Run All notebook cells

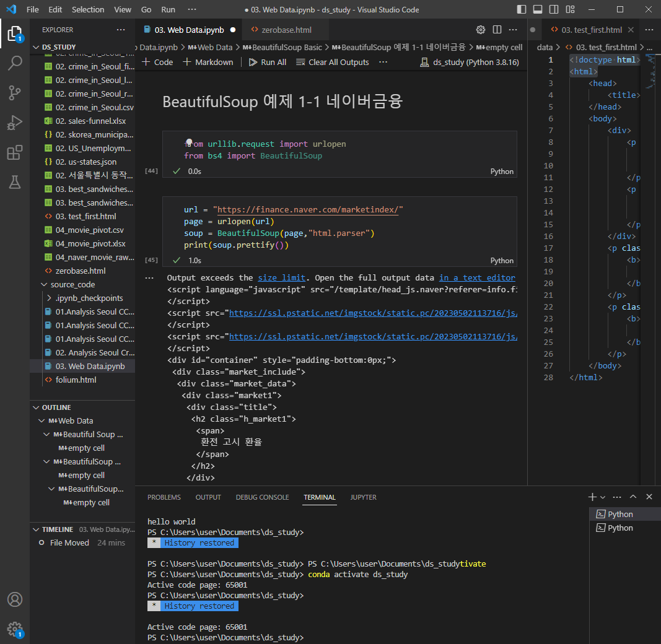pyautogui.click(x=267, y=62)
